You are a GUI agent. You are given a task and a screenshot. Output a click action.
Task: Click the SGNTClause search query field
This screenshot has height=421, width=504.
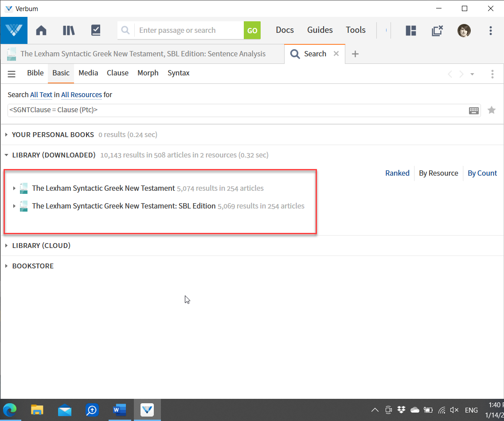237,110
